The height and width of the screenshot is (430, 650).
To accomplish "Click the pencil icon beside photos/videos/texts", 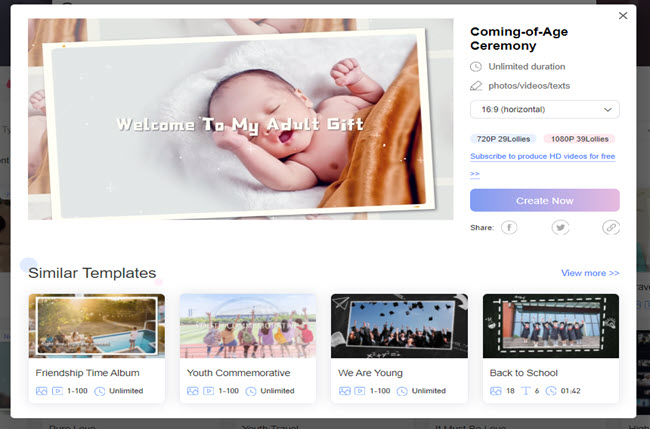I will (476, 86).
